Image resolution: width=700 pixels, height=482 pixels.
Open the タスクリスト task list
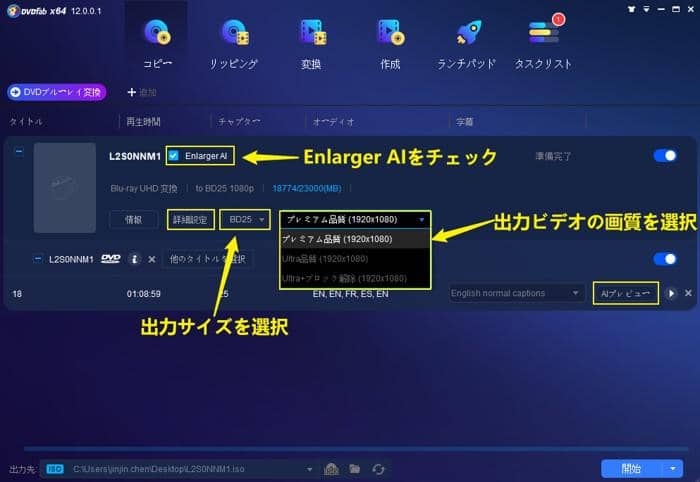click(543, 43)
